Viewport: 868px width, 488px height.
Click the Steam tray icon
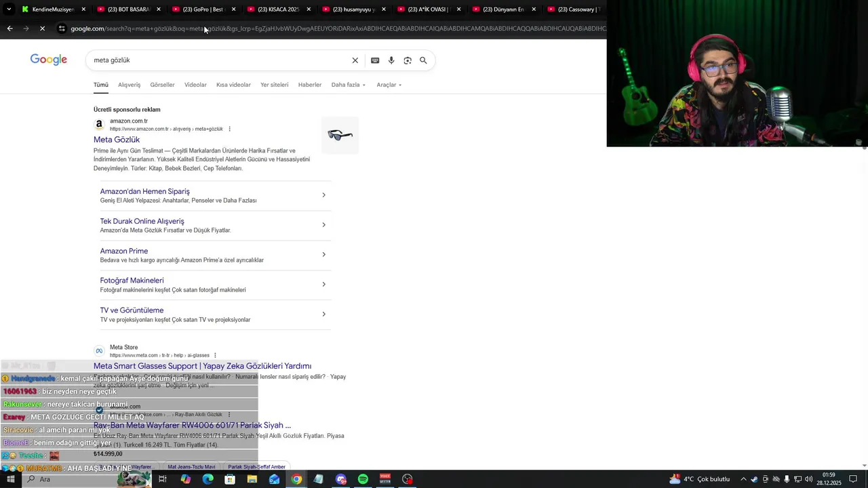754,479
